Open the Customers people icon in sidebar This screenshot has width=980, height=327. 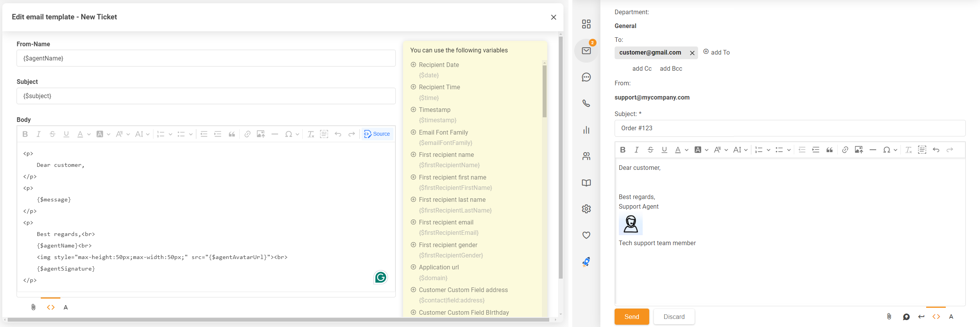(586, 156)
